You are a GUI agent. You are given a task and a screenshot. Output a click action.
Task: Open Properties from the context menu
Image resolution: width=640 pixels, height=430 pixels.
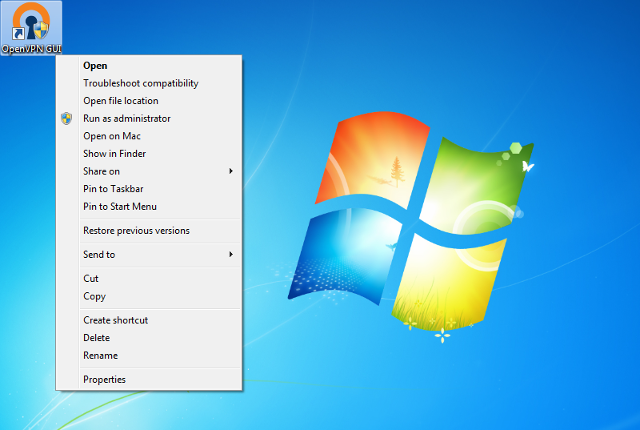(149, 379)
